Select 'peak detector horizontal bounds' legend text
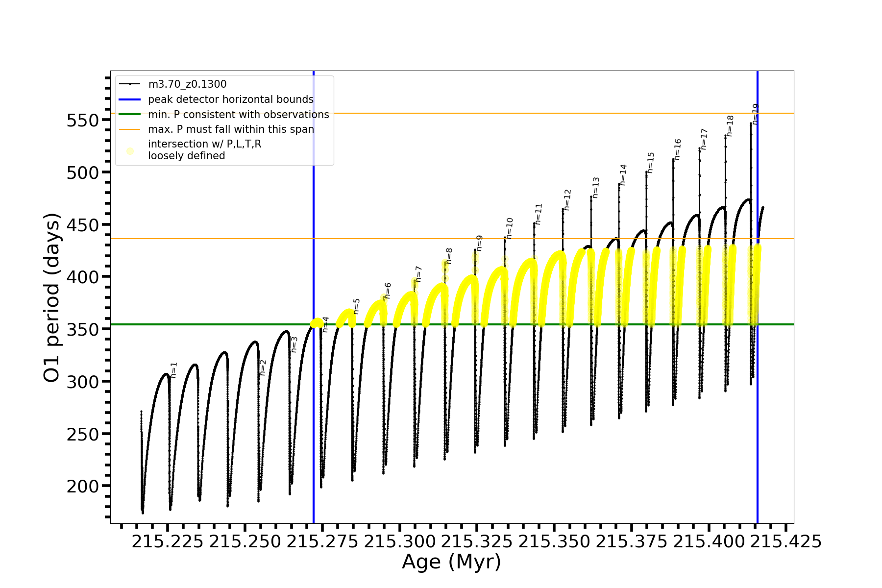Image resolution: width=882 pixels, height=588 pixels. point(230,99)
